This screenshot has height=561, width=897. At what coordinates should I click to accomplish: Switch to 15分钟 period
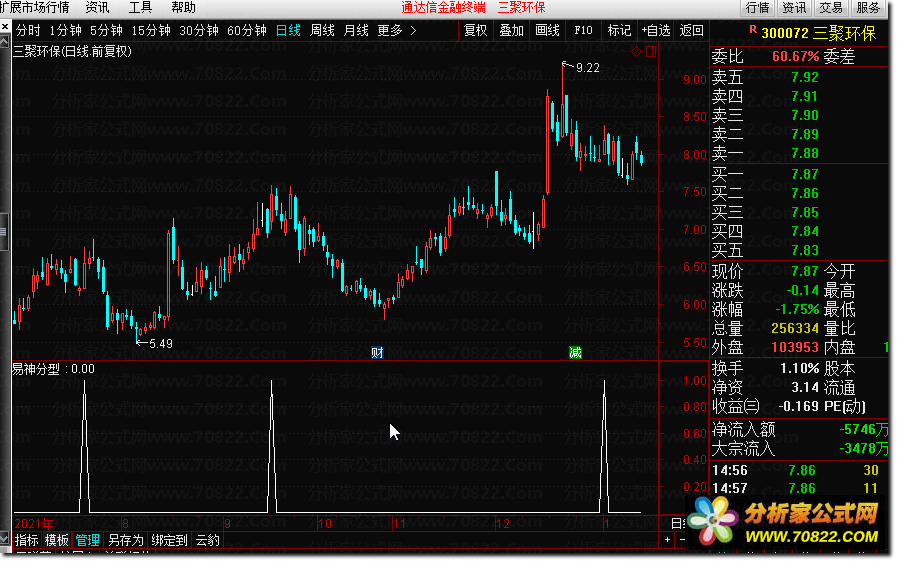click(x=151, y=30)
